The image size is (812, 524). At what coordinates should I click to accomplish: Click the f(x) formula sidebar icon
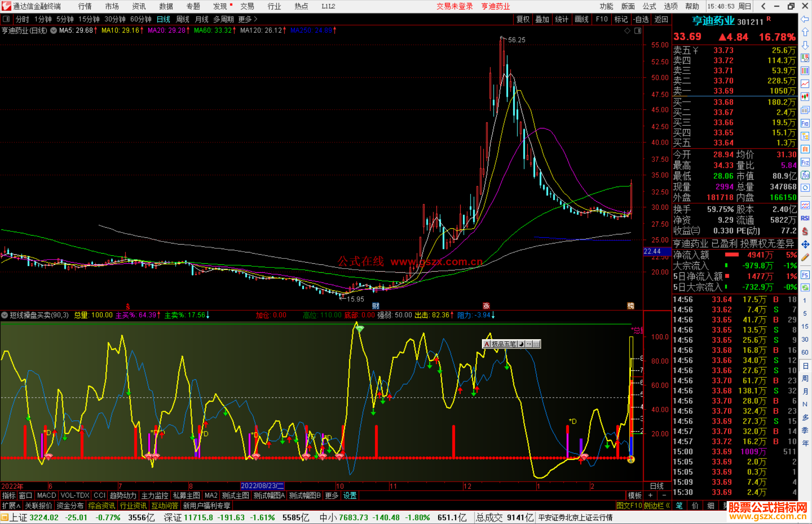click(805, 175)
